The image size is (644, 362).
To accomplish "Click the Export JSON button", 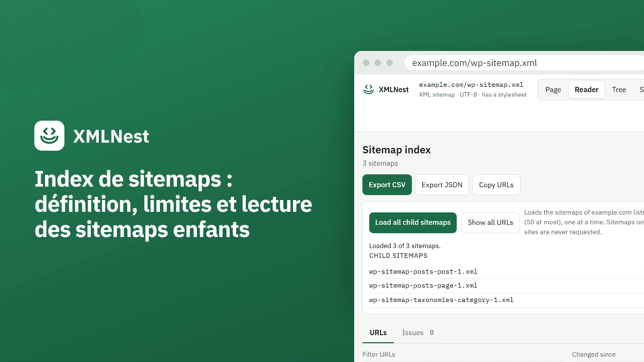I will click(442, 184).
